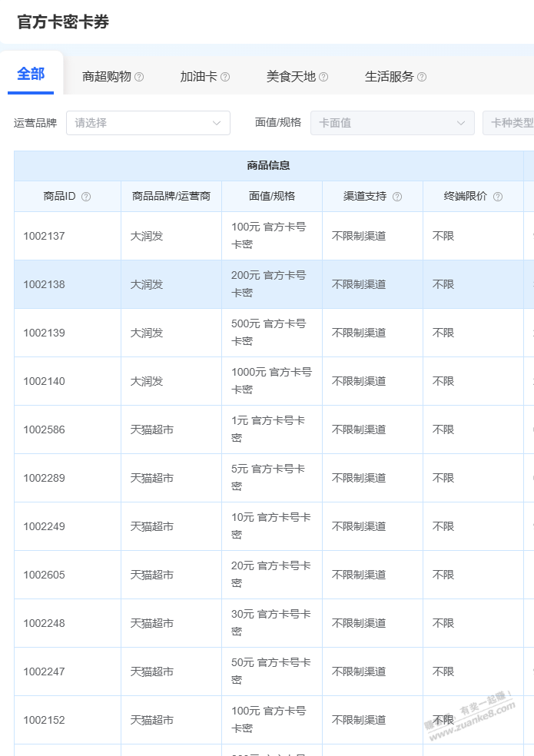Open the 商超购物 tab
534x756 pixels.
[107, 77]
